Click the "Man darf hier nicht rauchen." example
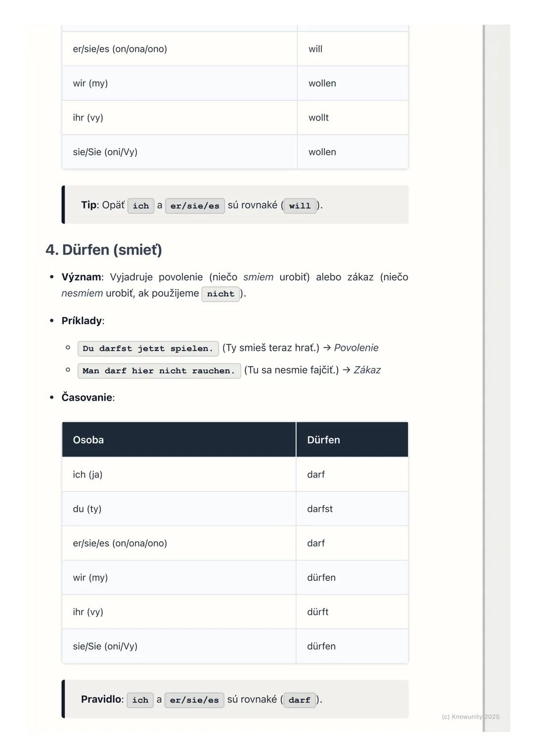534x756 pixels. tap(159, 371)
